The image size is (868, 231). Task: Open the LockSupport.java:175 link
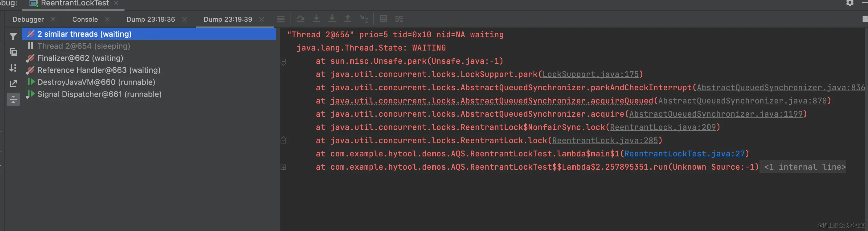[x=590, y=74]
